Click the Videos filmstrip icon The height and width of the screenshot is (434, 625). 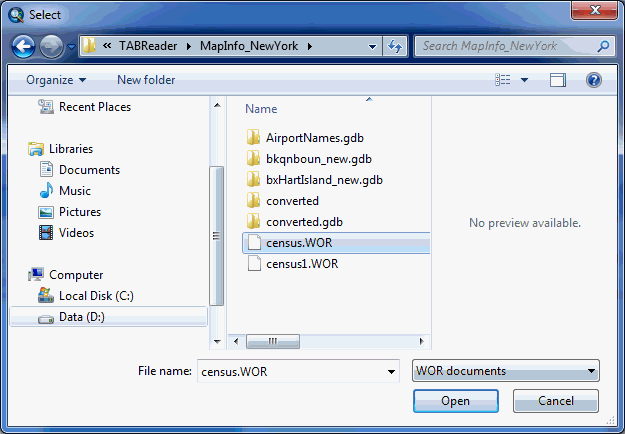tap(46, 233)
